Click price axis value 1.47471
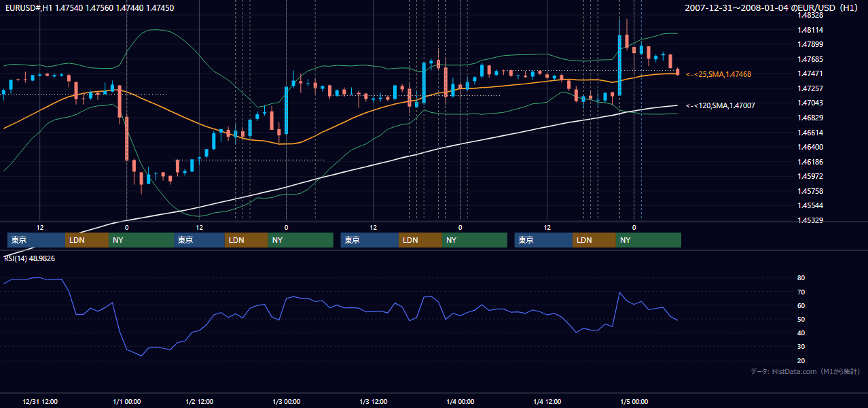The width and height of the screenshot is (868, 408). (810, 74)
